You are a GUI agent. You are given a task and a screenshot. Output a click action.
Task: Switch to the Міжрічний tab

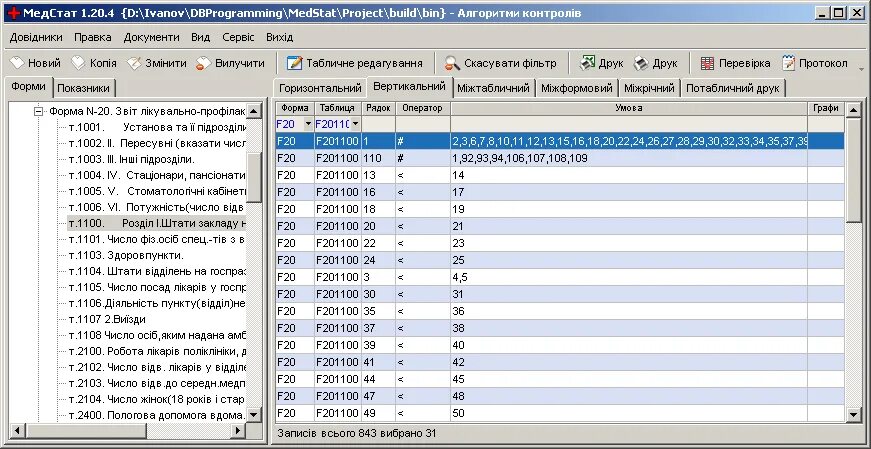click(x=649, y=88)
